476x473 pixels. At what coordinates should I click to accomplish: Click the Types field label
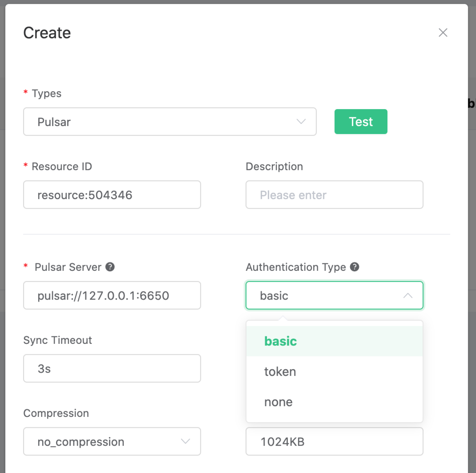(x=47, y=93)
